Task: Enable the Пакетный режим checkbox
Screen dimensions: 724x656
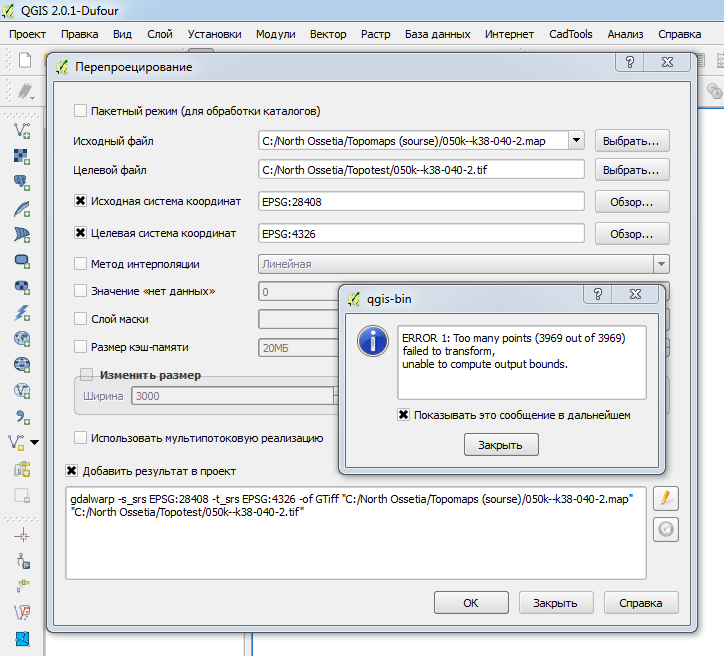Action: pos(80,111)
